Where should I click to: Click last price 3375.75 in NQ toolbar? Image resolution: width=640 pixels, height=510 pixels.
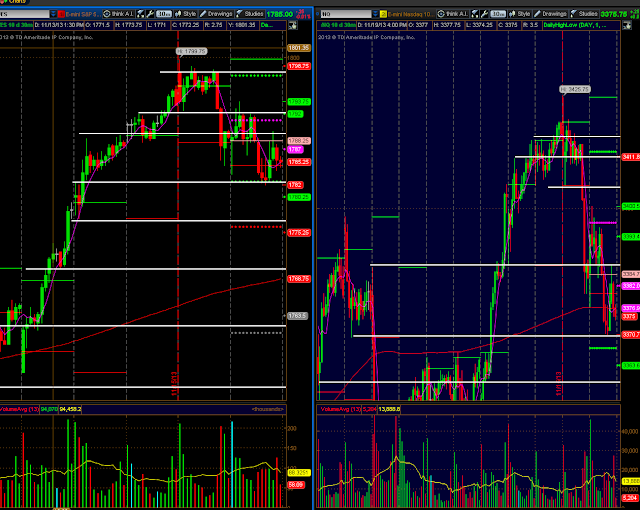tap(614, 14)
